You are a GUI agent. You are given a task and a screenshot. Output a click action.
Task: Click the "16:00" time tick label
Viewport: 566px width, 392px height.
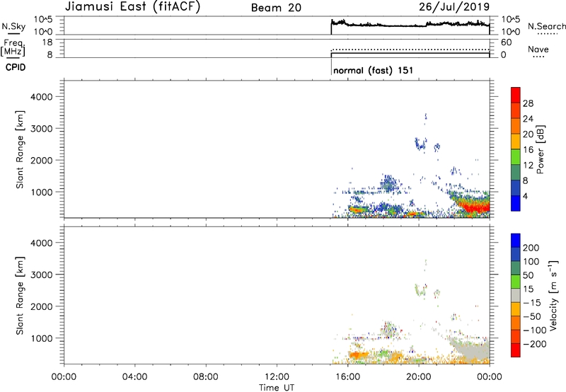tap(347, 377)
